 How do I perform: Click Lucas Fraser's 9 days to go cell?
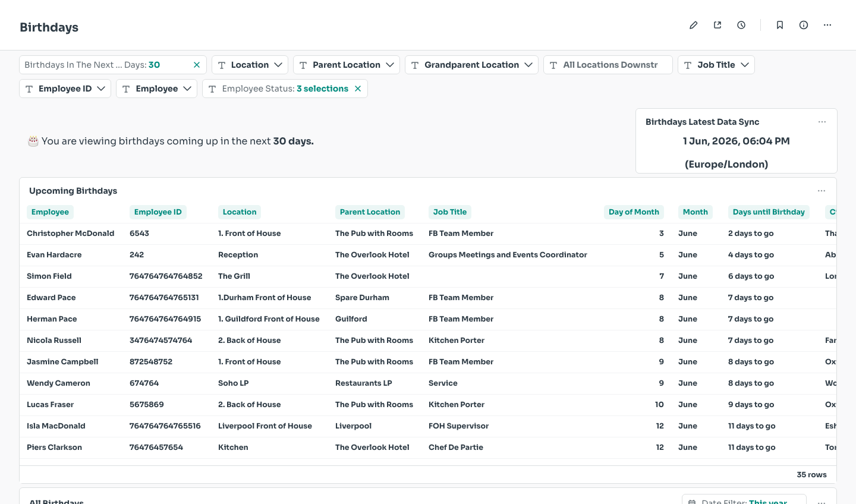751,405
